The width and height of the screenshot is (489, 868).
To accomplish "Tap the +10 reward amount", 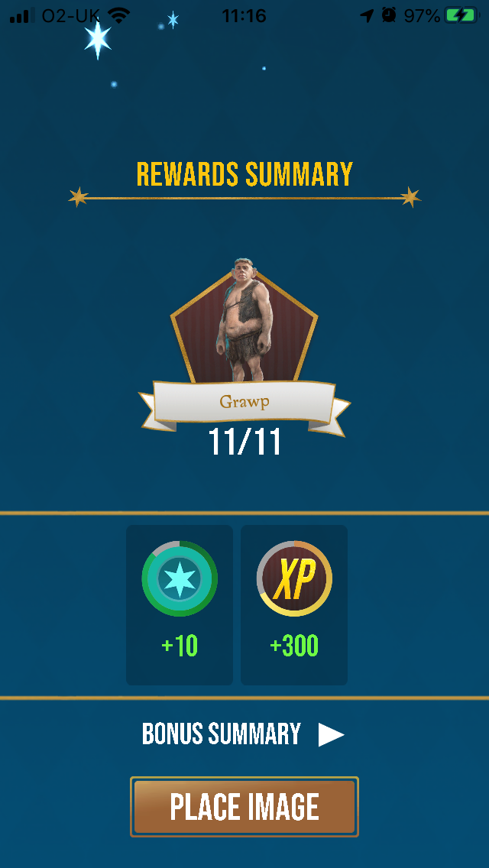I will point(180,646).
